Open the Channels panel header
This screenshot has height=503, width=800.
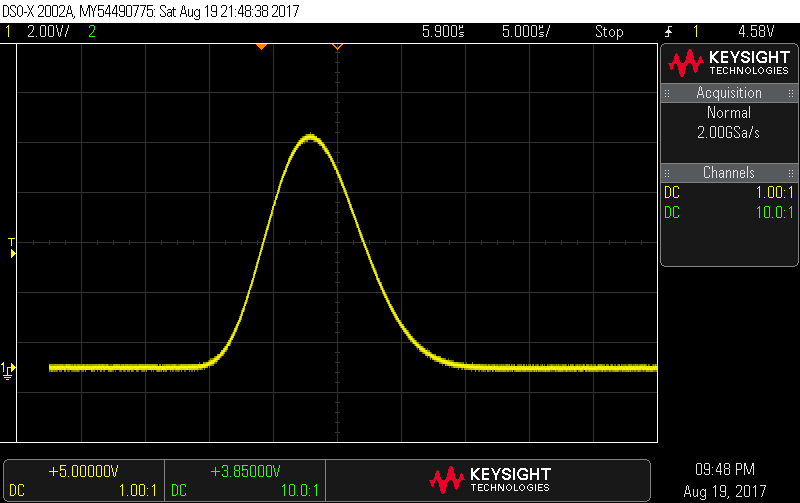(729, 172)
